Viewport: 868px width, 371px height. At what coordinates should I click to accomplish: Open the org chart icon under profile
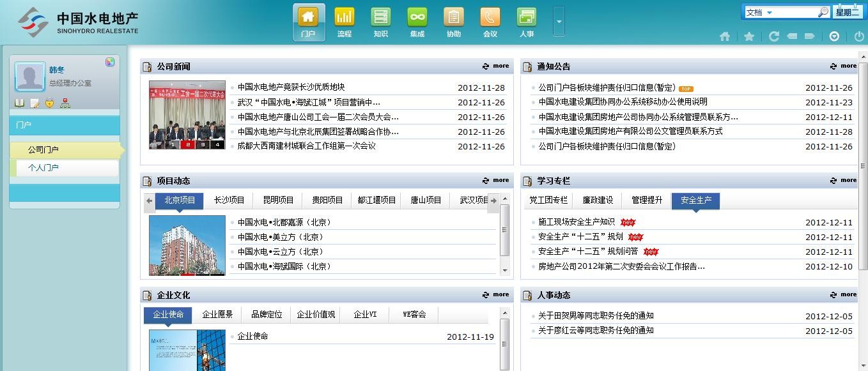(x=65, y=103)
